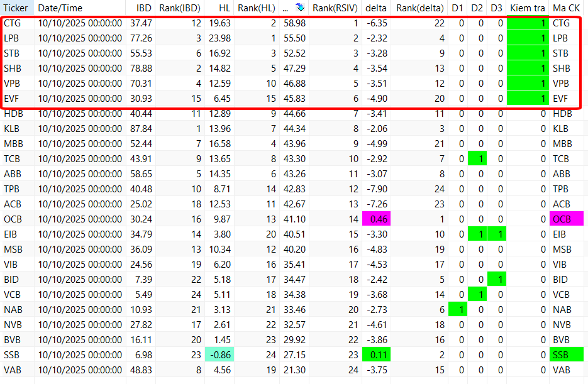
Task: Sort by the Rank(RSIV) column header
Action: pyautogui.click(x=335, y=8)
